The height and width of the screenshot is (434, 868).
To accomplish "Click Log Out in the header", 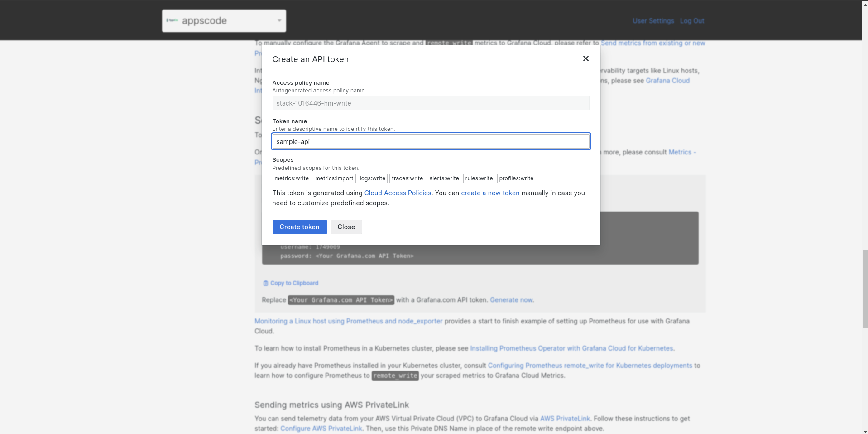I will click(x=692, y=21).
